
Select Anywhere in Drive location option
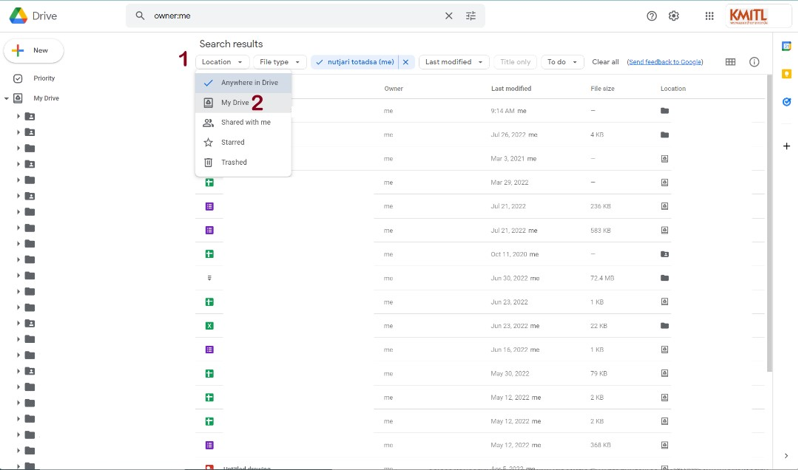(x=249, y=83)
